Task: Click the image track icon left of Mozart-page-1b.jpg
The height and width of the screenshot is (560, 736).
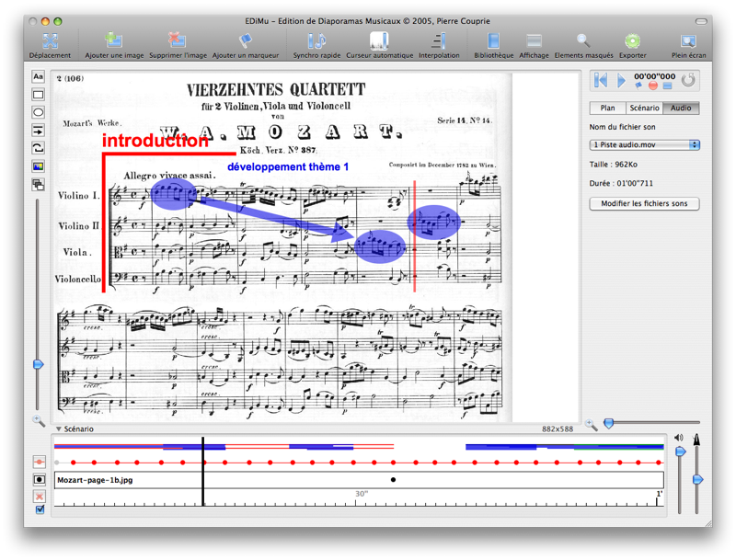Action: coord(40,479)
